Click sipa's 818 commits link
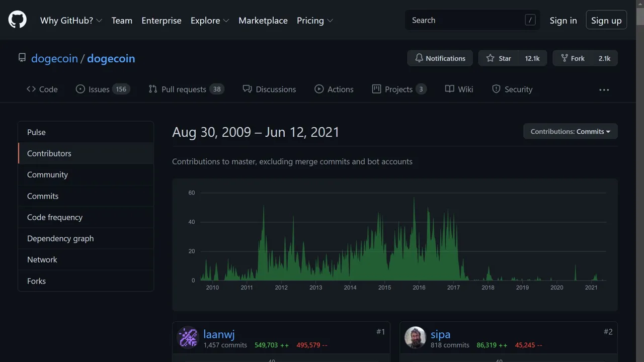Viewport: 644px width, 362px height. [450, 345]
